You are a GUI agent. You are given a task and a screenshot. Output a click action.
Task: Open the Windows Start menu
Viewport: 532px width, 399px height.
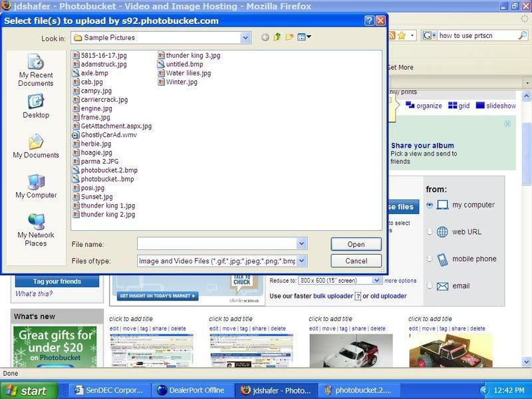tap(25, 390)
